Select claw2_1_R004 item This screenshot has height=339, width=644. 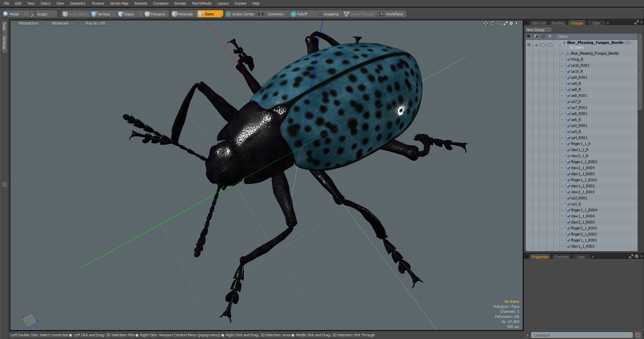point(583,168)
